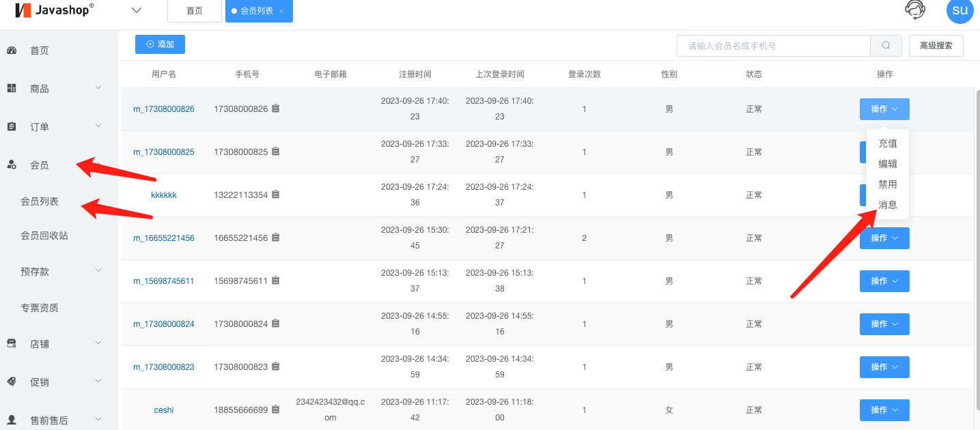Click the 添加 button
The image size is (980, 430).
coord(160,44)
